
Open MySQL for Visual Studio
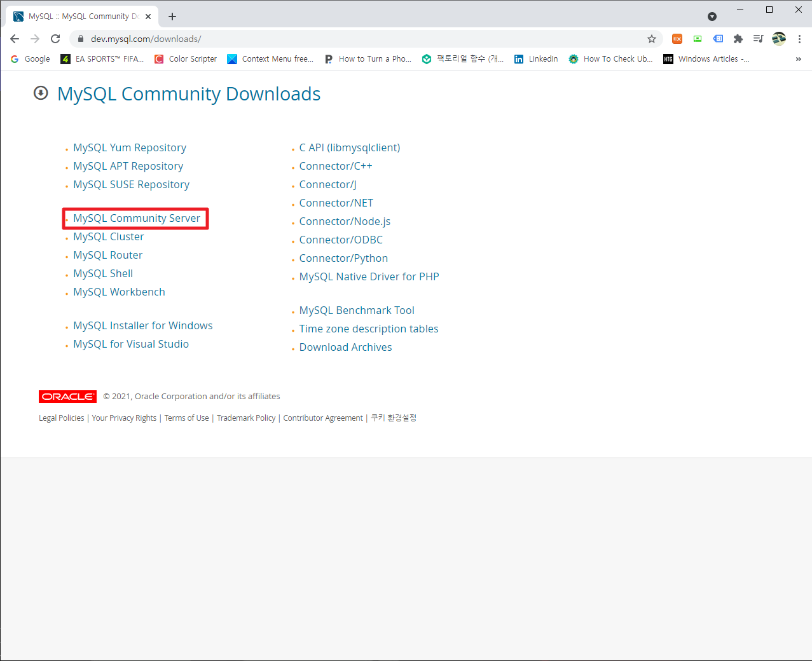coord(131,344)
